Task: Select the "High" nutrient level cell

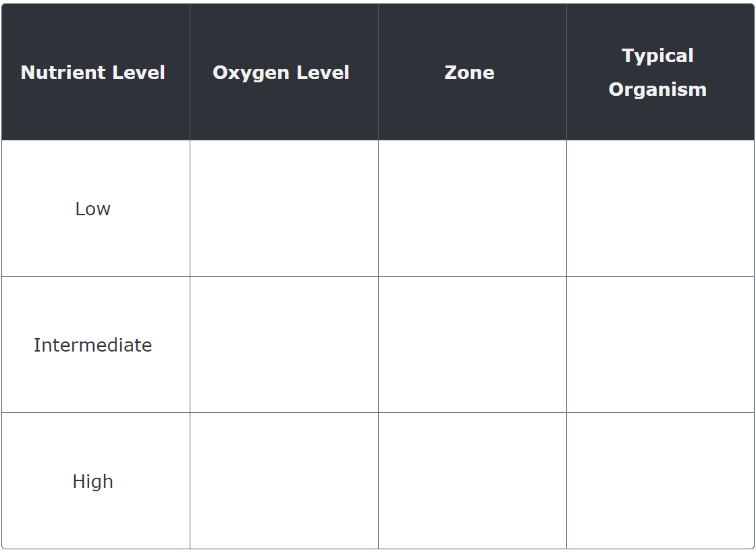Action: point(92,482)
